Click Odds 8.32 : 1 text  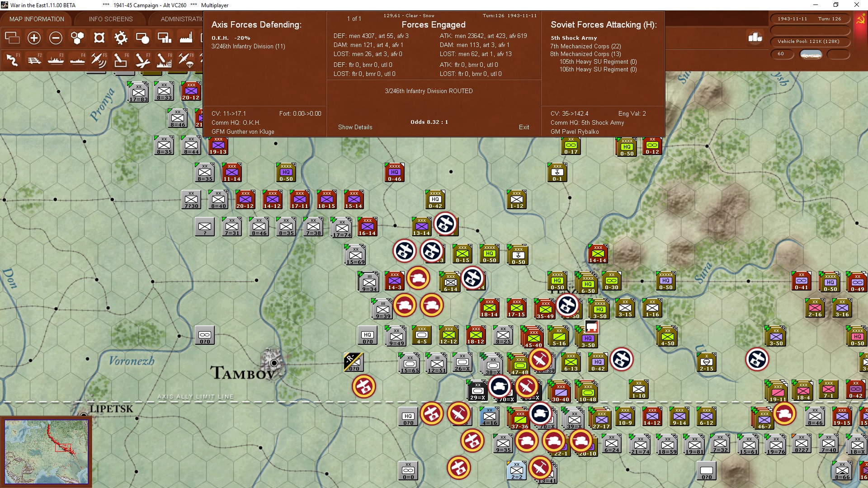tap(429, 122)
